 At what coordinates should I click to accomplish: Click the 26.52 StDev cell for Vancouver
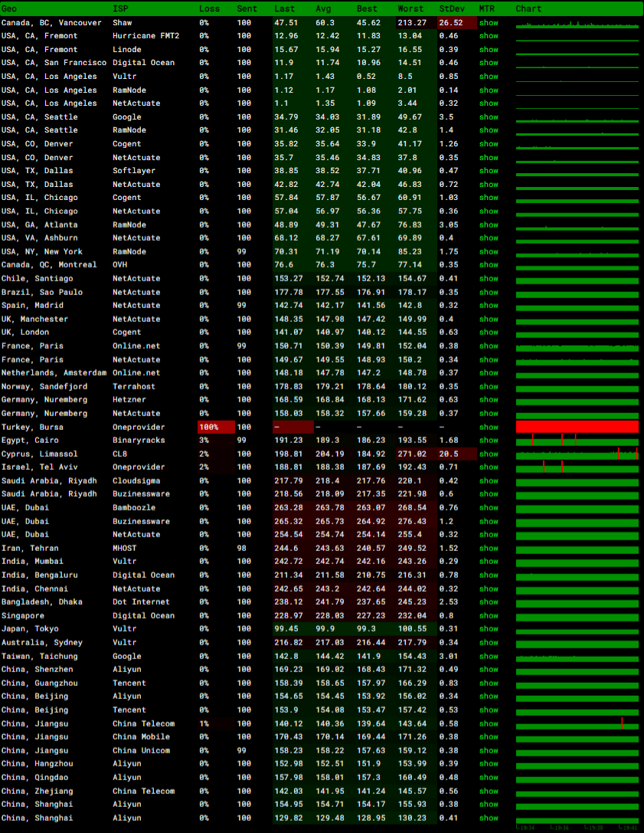[x=449, y=23]
